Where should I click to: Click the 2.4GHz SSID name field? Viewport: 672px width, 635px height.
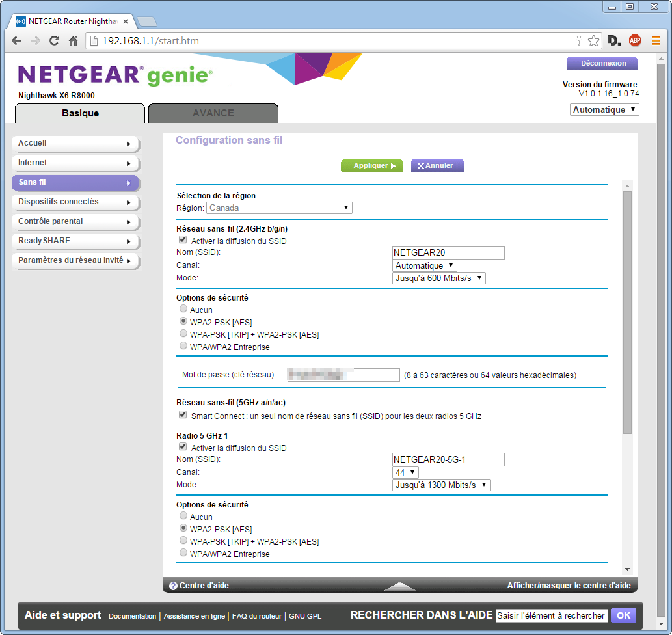coord(448,253)
